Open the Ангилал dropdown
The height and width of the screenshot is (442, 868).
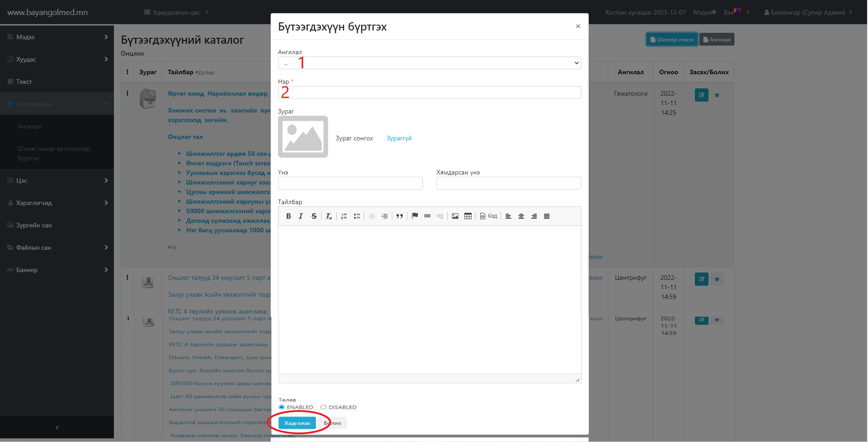coord(429,63)
